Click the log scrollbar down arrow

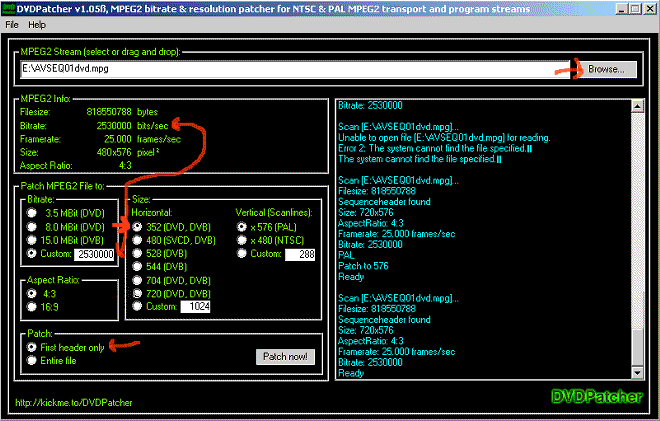point(638,373)
